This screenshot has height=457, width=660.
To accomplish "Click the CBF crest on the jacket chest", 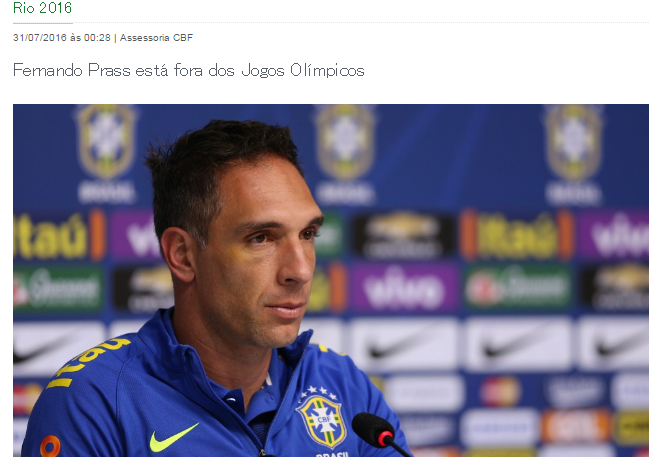I will pos(322,417).
